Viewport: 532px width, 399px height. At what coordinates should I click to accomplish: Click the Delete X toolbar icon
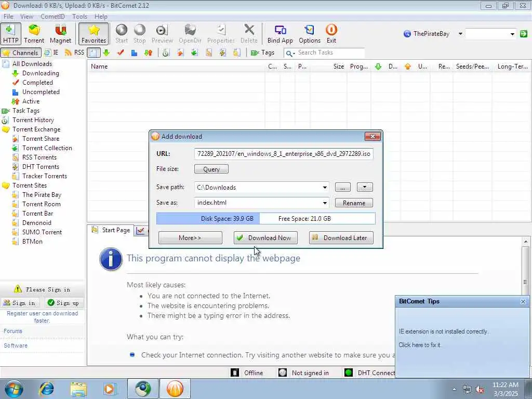(249, 34)
